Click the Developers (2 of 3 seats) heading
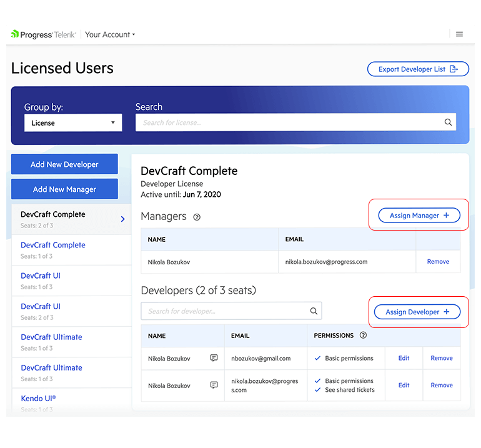 click(x=199, y=291)
